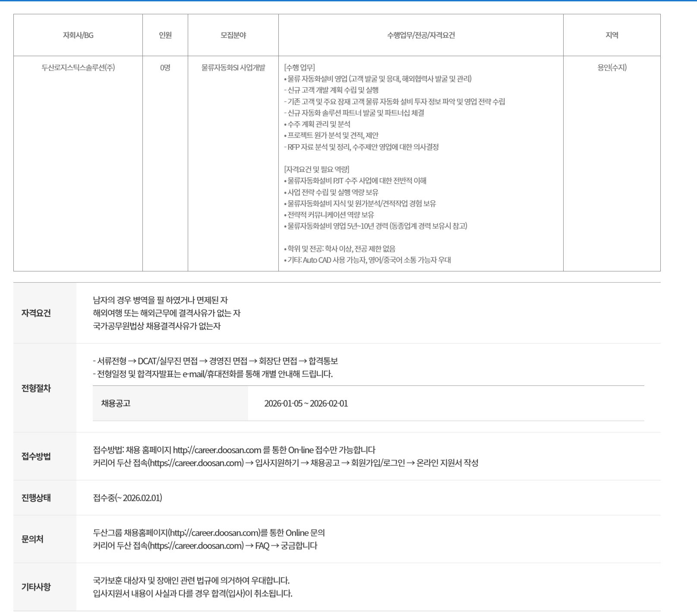Image resolution: width=697 pixels, height=616 pixels.
Task: Open https career.doosan.com link in 커리어 두산 접속 under 접수방법
Action: click(196, 463)
